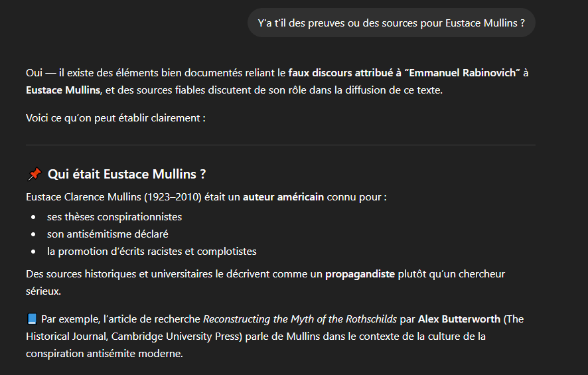The image size is (588, 375).
Task: Click "Voici ce qu'on peut établir clairement"
Action: [115, 118]
